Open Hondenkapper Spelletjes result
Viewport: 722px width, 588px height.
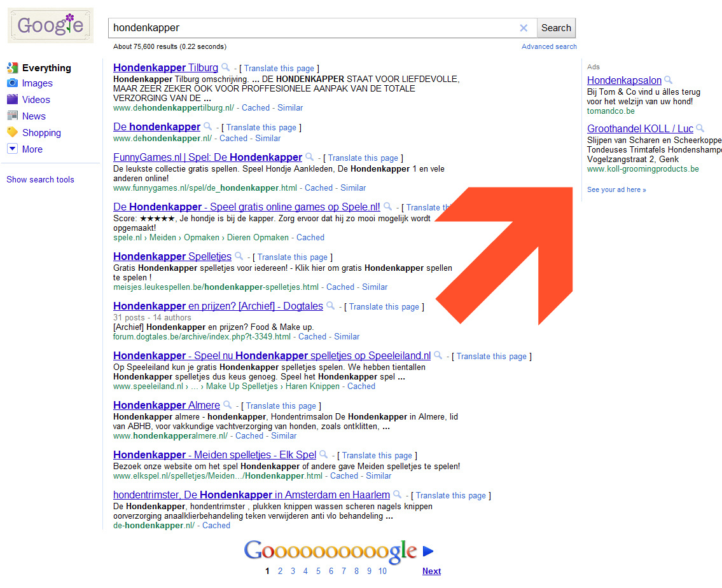[x=172, y=256]
